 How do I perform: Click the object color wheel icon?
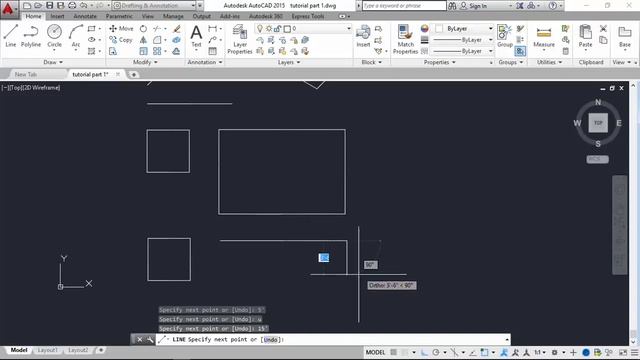(x=424, y=29)
